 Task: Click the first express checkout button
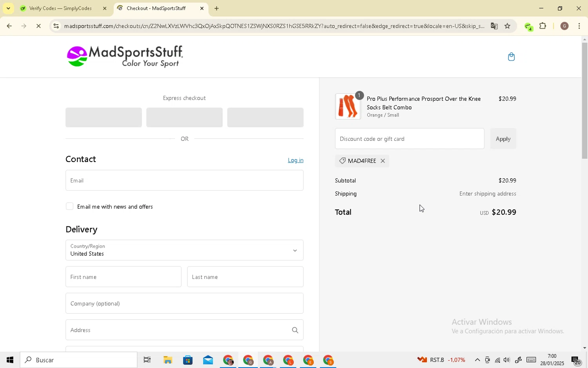103,117
